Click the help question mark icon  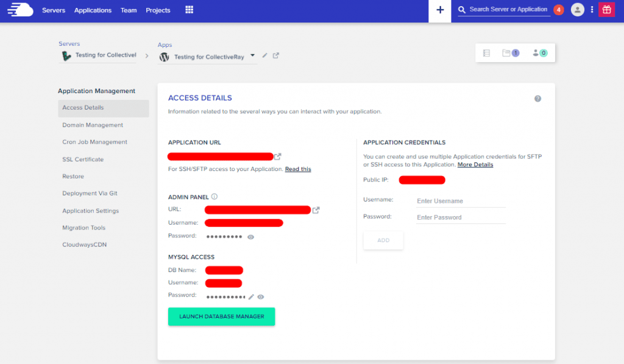pyautogui.click(x=537, y=99)
